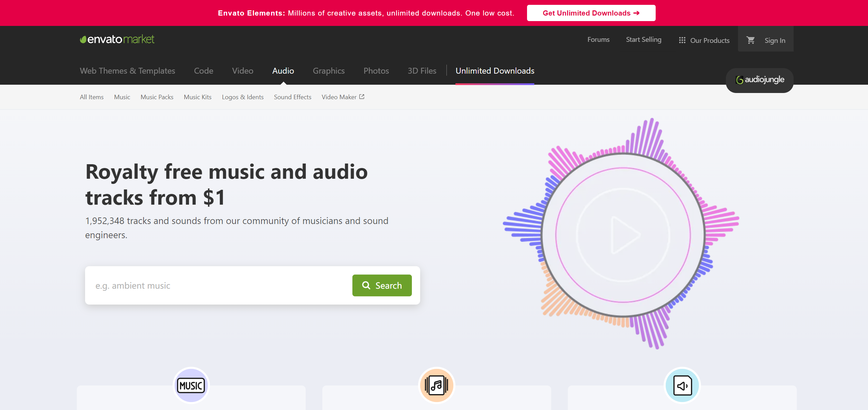
Task: Open Video Maker via its external link icon
Action: click(362, 96)
